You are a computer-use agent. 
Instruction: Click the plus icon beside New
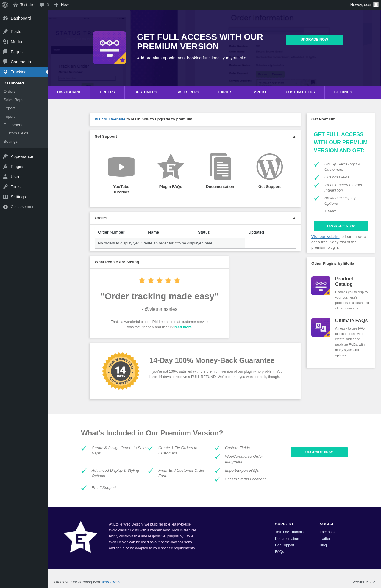(56, 5)
